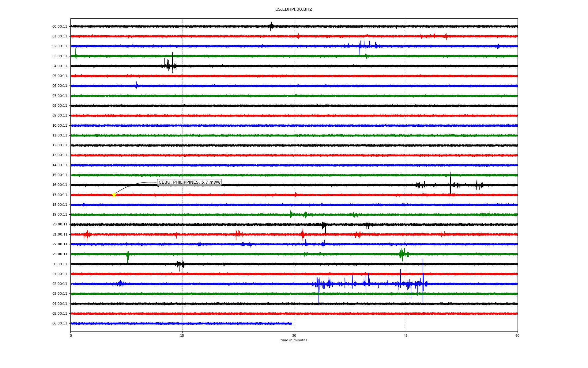Click the 21:00:11 red trace label
Viewport: 588px width, 368px height.
click(60, 235)
